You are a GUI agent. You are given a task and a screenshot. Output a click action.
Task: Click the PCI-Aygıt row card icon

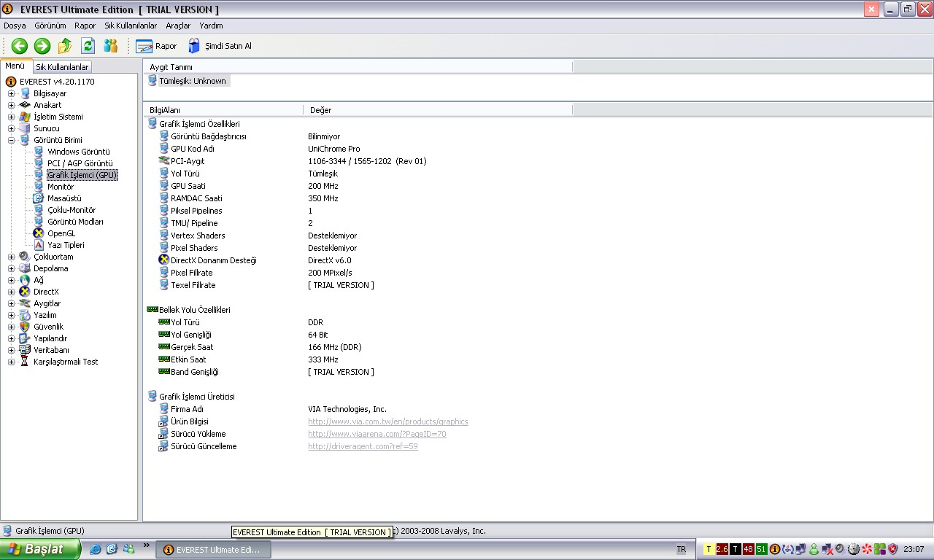[x=163, y=161]
